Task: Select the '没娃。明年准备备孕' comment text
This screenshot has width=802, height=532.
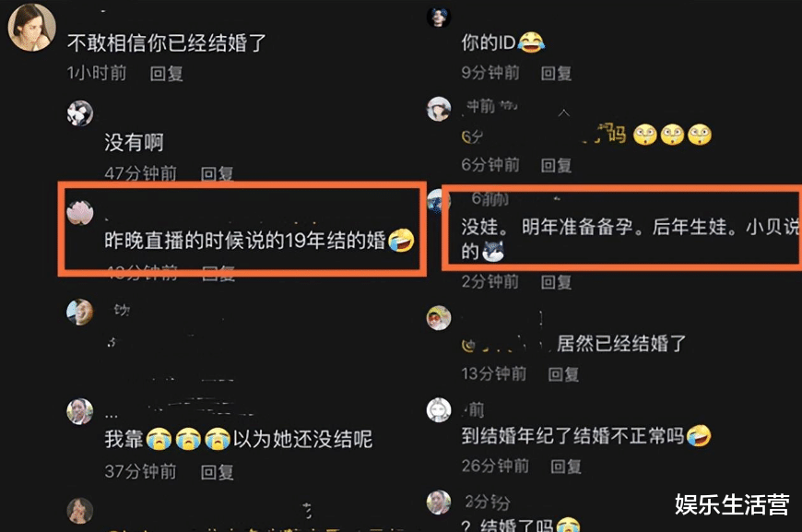Action: pos(630,239)
